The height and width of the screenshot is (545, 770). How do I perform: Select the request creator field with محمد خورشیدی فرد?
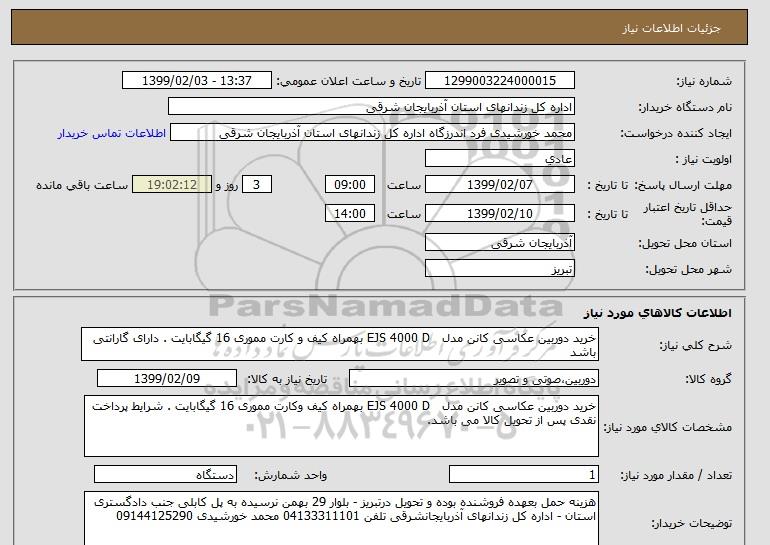(372, 133)
